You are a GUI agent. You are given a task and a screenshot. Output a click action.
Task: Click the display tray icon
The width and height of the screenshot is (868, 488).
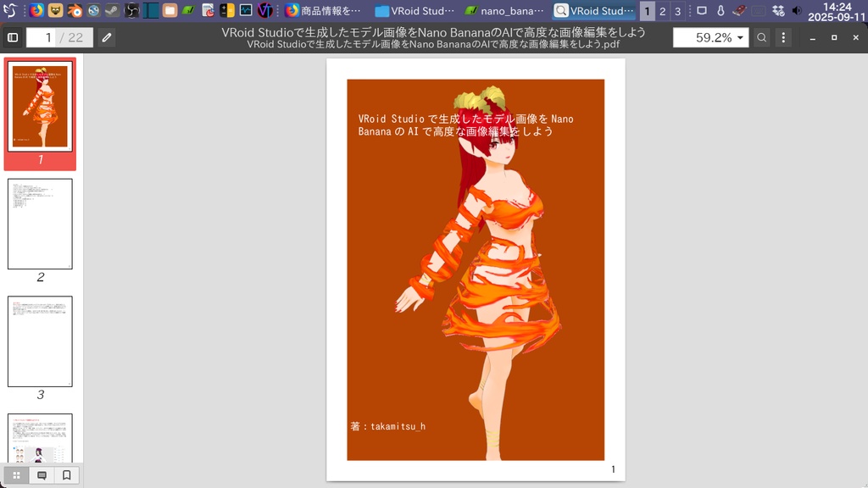(x=701, y=10)
